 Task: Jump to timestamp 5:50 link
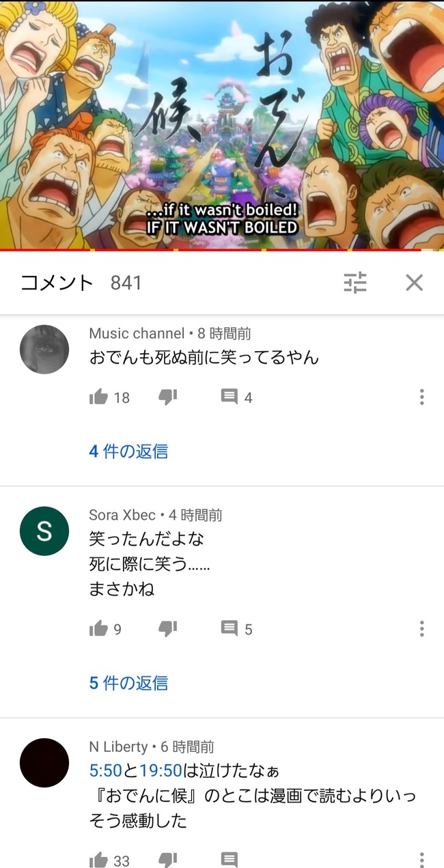point(105,771)
